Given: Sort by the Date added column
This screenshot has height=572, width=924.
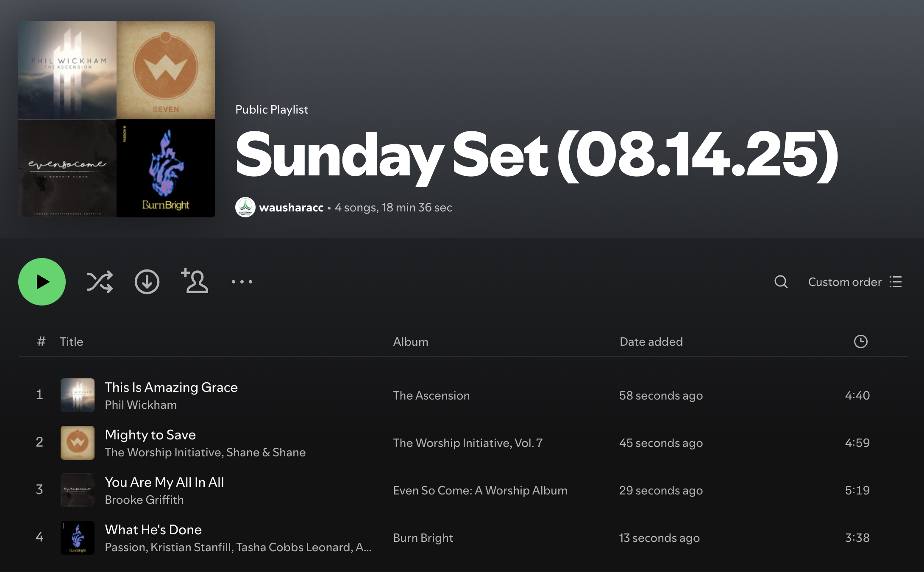Looking at the screenshot, I should tap(651, 342).
